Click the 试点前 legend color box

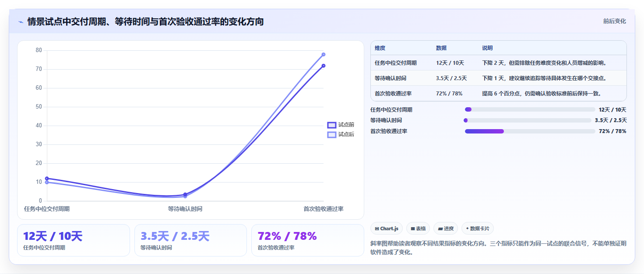tap(332, 125)
